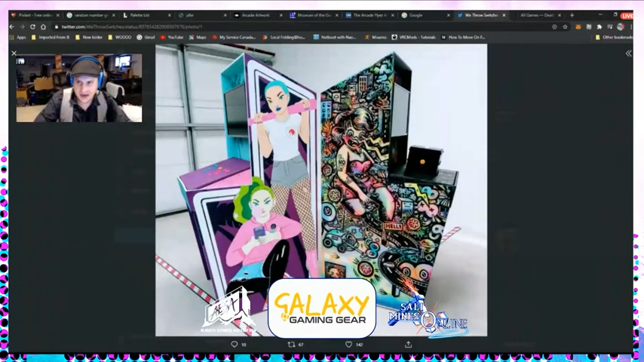Switch to the Google tab
644x362 pixels.
point(425,15)
